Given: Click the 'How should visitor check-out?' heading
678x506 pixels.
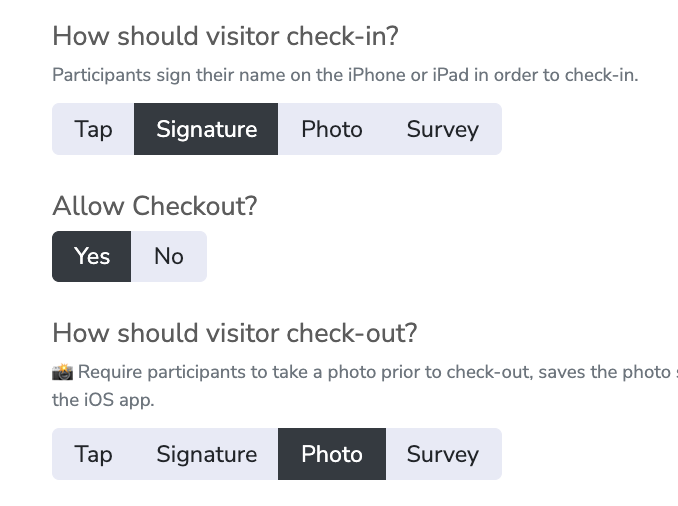Looking at the screenshot, I should pyautogui.click(x=234, y=332).
